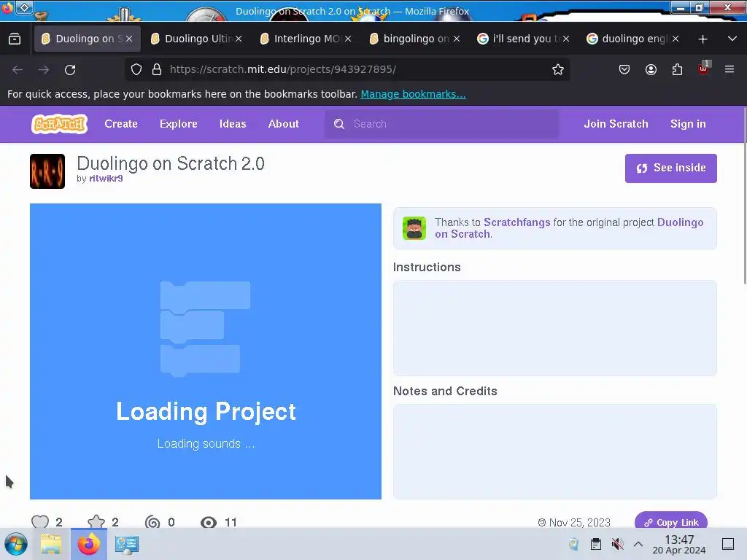This screenshot has width=747, height=560.
Task: Click the search magnifier icon
Action: click(339, 124)
